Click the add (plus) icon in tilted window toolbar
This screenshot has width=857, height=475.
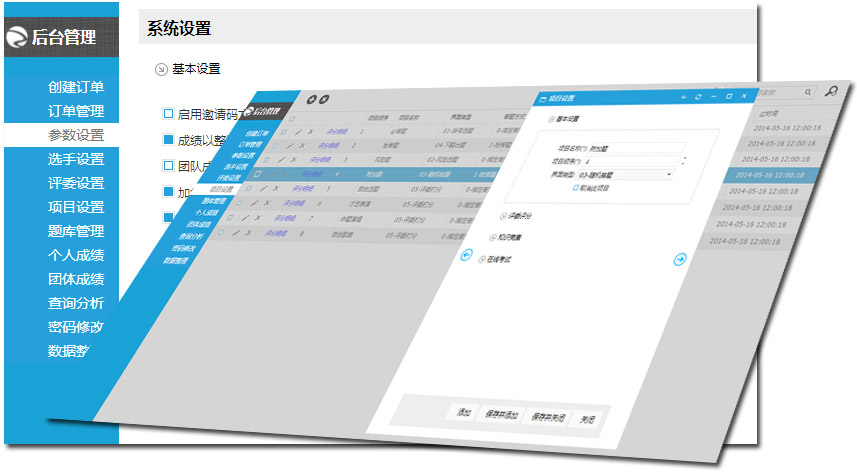(312, 99)
